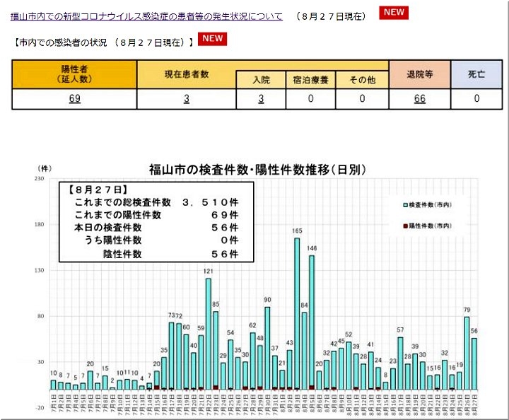
Task: Click the NEW badge beside 市内での感染者の状況
Action: (212, 39)
